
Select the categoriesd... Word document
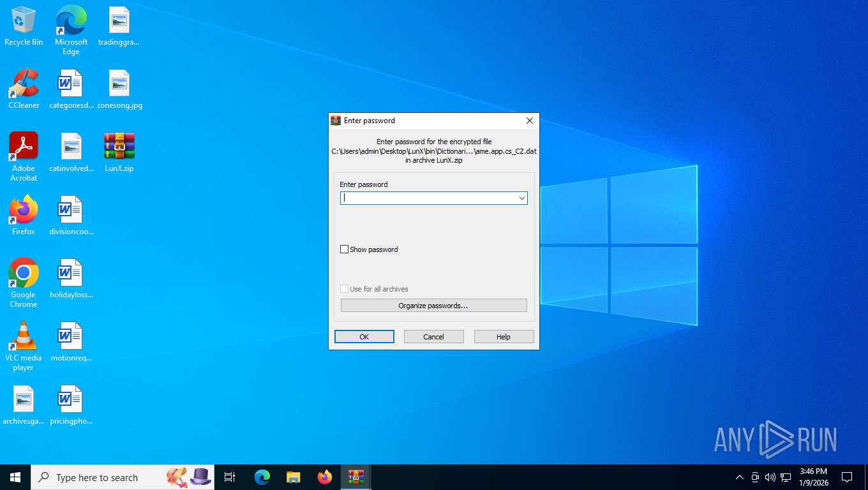click(x=71, y=89)
